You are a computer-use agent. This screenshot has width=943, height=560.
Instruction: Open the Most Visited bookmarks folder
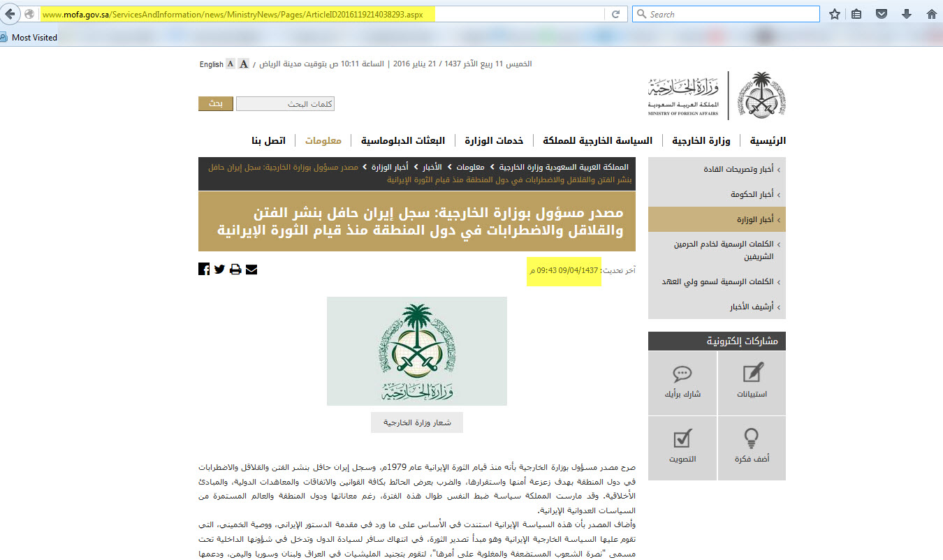click(x=29, y=38)
